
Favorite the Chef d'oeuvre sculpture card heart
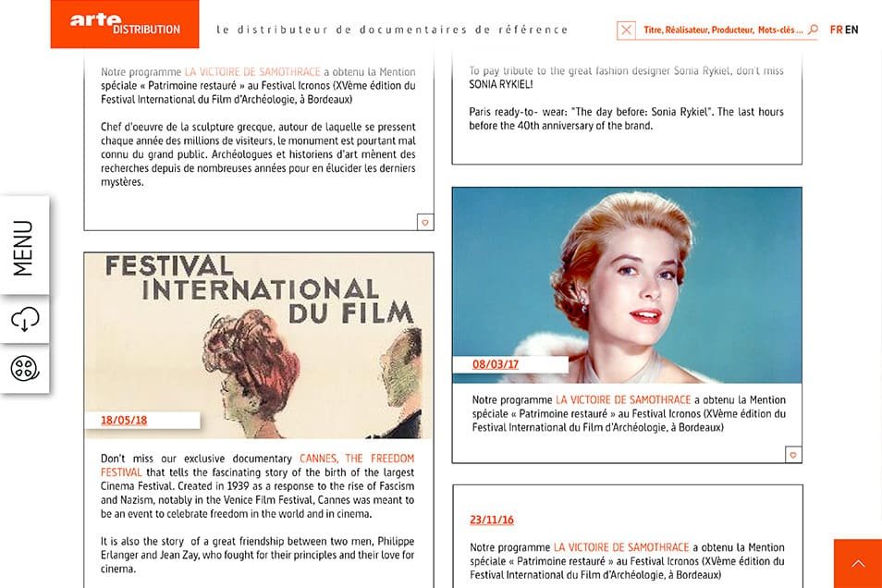[425, 222]
